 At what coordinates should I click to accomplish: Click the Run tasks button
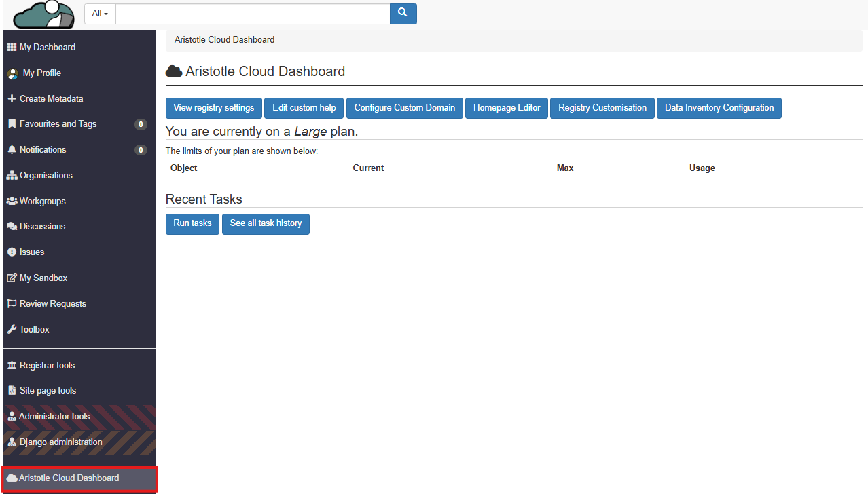tap(192, 223)
